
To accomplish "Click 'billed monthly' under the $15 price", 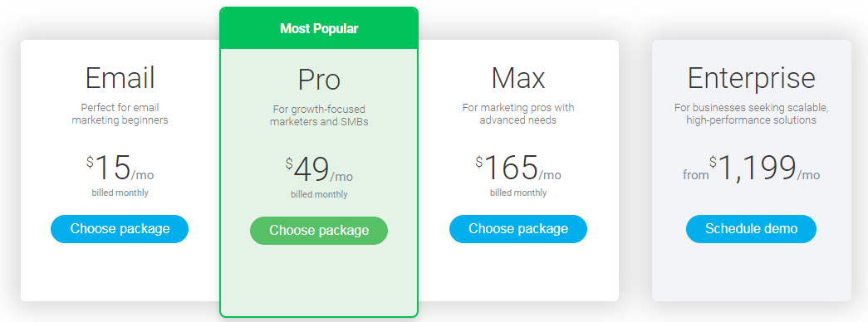I will (x=120, y=193).
